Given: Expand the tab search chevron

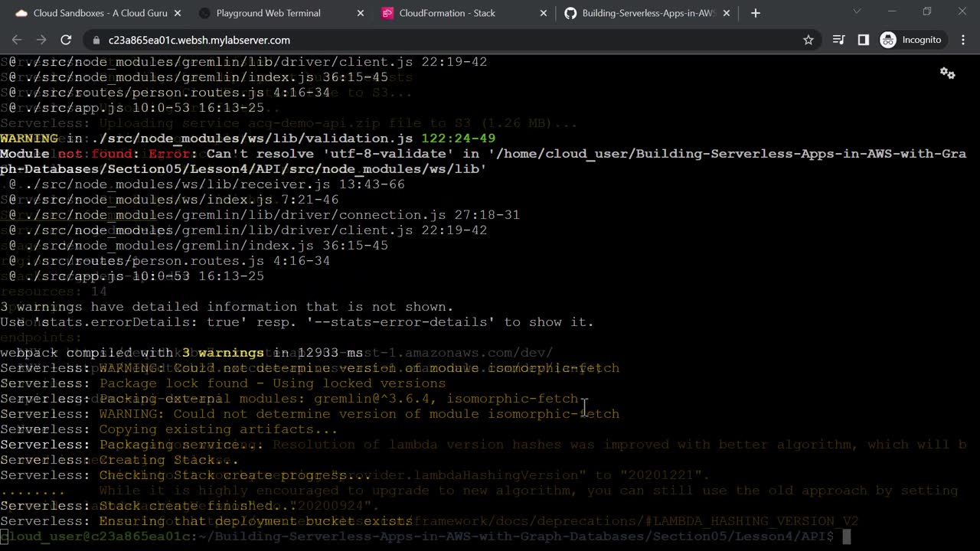Looking at the screenshot, I should [857, 12].
